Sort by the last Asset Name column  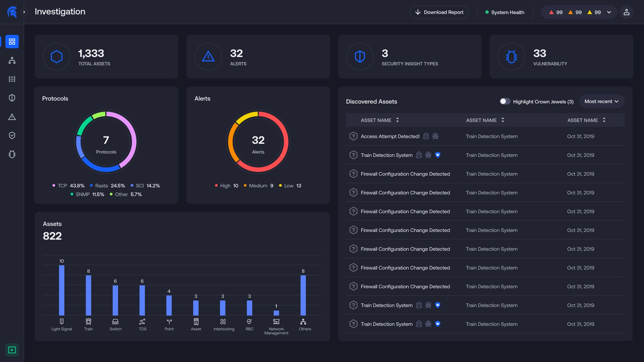(604, 120)
